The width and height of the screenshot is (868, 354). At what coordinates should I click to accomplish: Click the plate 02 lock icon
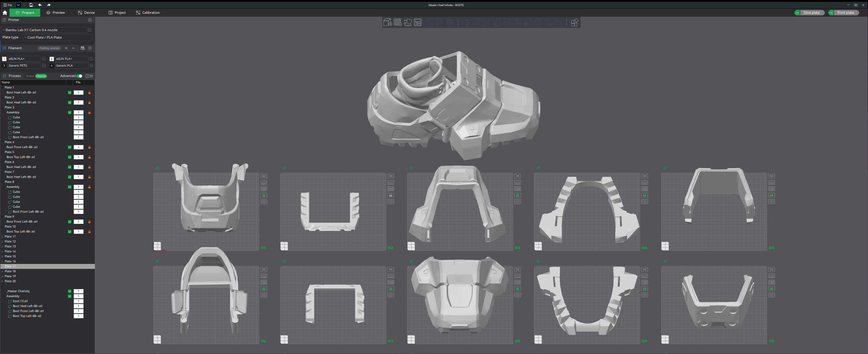tap(391, 195)
